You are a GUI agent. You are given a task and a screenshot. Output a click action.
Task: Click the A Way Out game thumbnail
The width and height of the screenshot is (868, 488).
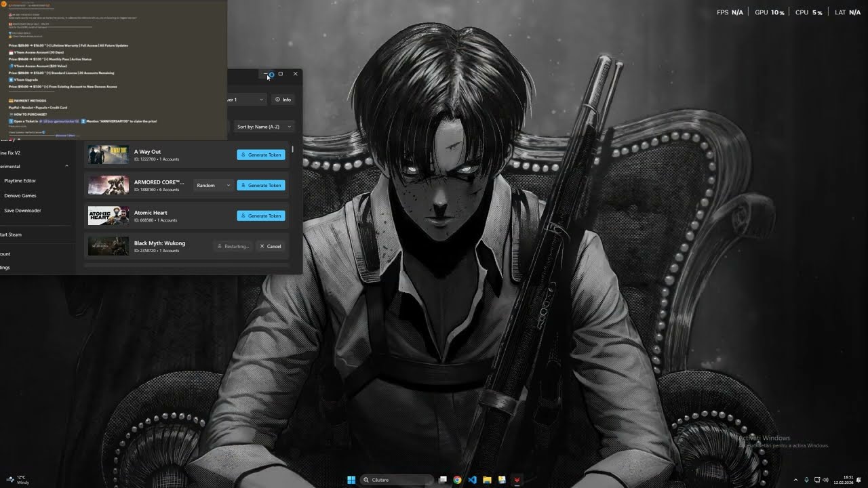point(108,155)
